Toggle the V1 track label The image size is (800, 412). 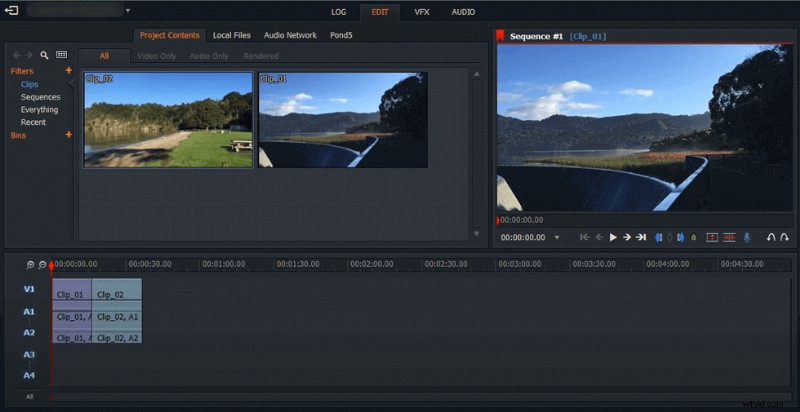tap(29, 289)
